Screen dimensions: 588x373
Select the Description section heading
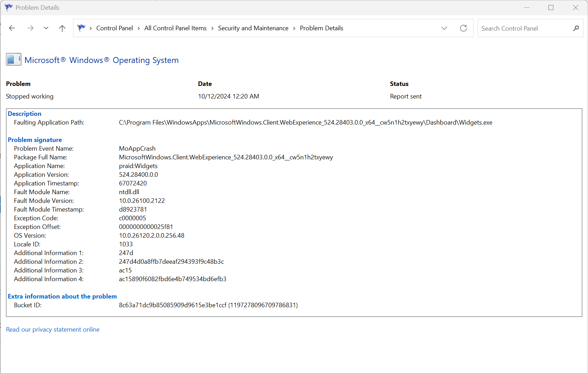[x=25, y=114]
